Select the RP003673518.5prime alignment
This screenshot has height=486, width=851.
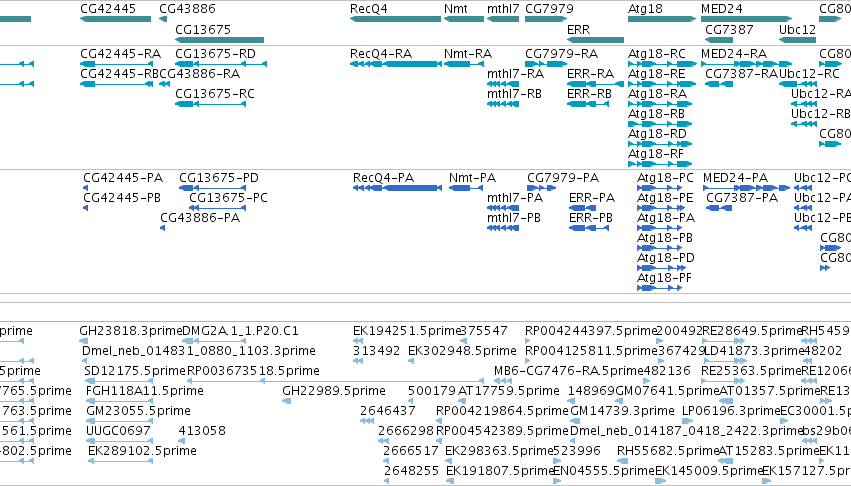click(x=335, y=381)
